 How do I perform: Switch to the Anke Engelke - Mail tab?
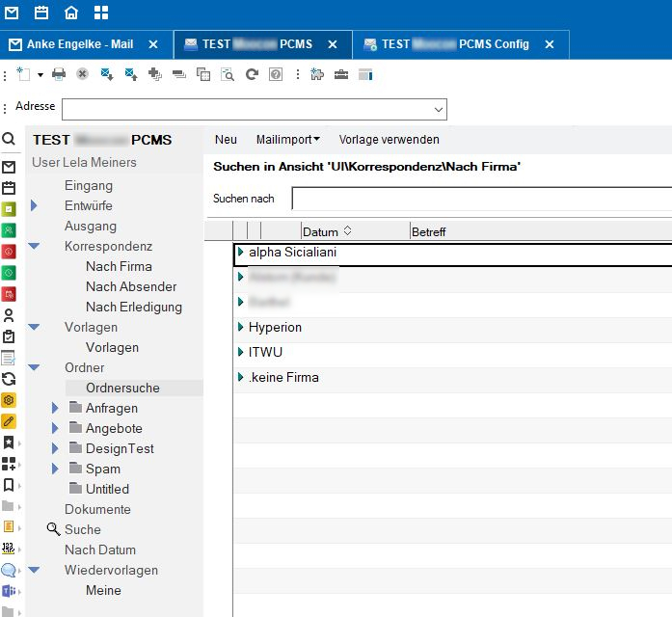point(79,44)
